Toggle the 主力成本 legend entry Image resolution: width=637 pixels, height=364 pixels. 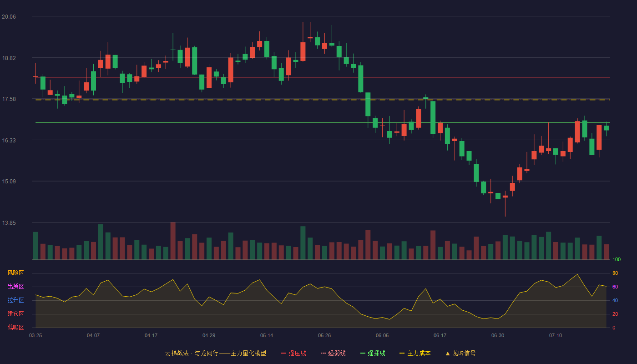click(415, 353)
